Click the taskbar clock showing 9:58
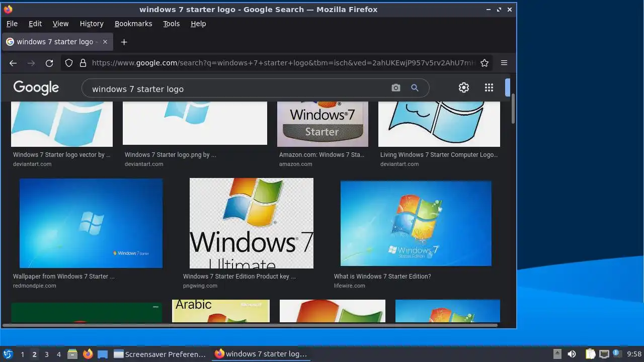644x362 pixels. pos(634,354)
